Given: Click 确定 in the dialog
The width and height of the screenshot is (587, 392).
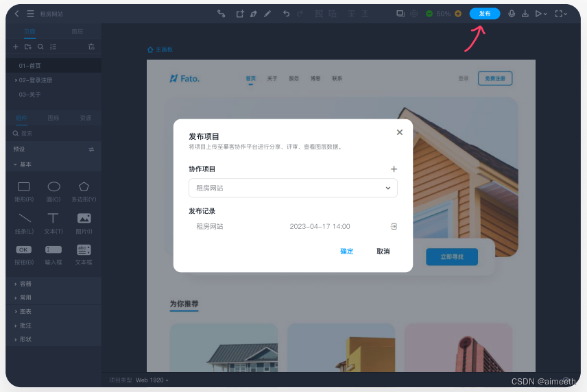Looking at the screenshot, I should (x=347, y=252).
